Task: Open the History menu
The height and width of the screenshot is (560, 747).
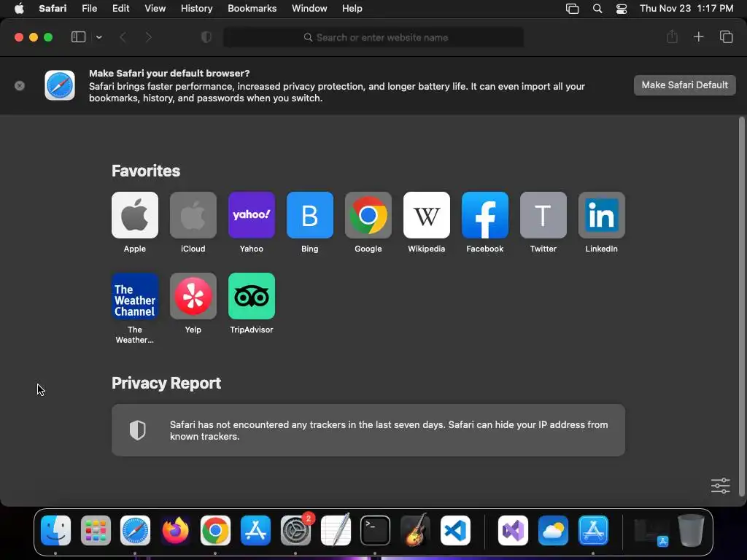Action: [197, 9]
